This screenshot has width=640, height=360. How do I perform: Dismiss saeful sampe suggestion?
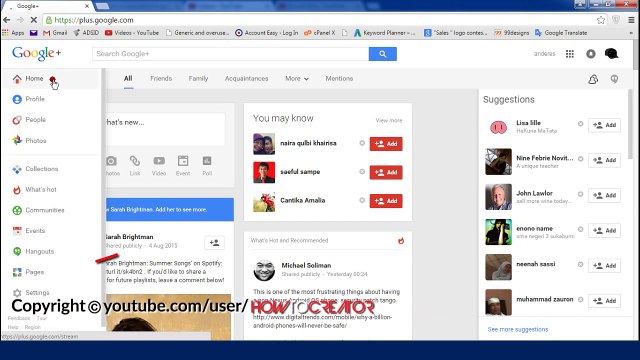(362, 172)
